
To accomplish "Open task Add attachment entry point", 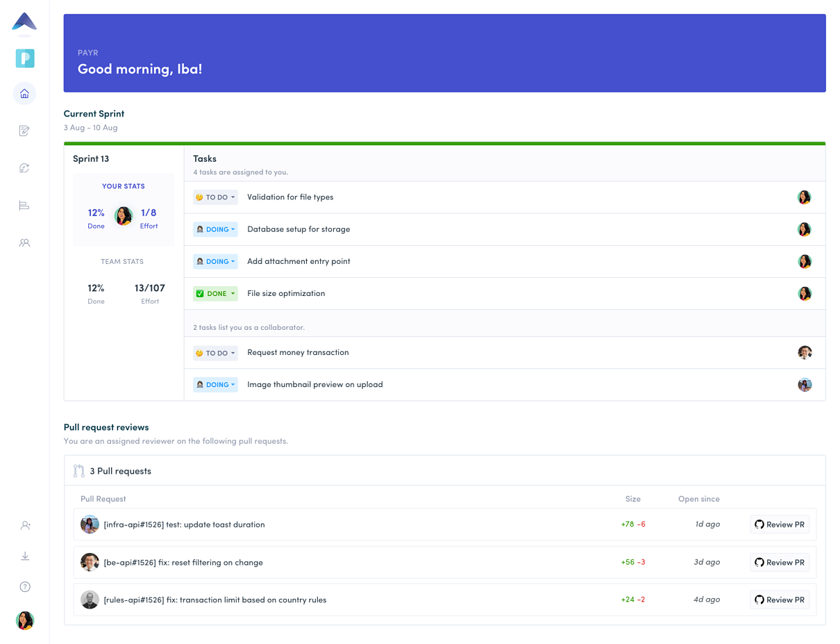I will (299, 261).
